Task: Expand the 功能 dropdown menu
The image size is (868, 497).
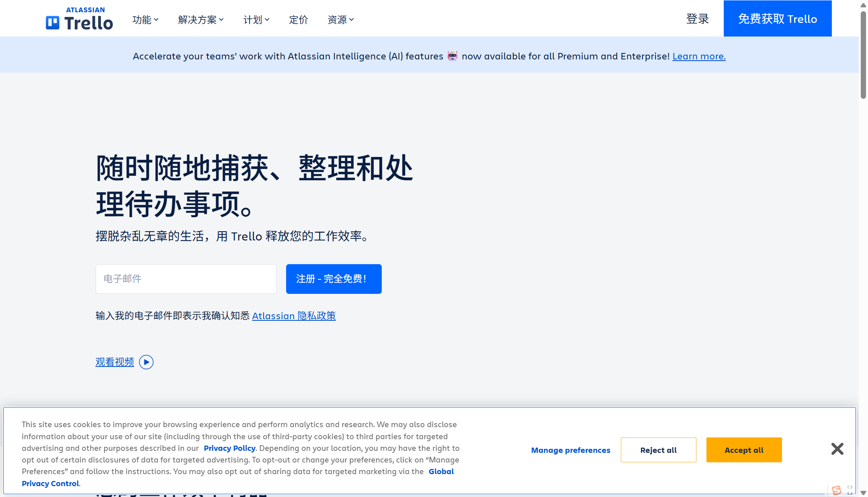Action: coord(145,20)
